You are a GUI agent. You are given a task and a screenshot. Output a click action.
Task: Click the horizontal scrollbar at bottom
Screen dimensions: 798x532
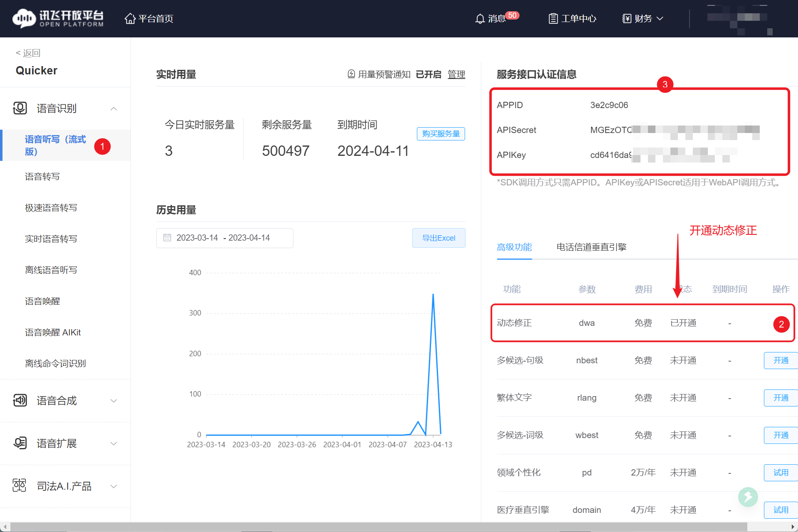tap(378, 527)
